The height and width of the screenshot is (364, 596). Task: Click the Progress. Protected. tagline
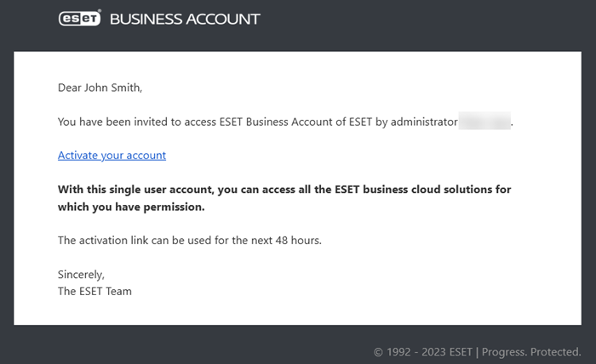(x=531, y=352)
